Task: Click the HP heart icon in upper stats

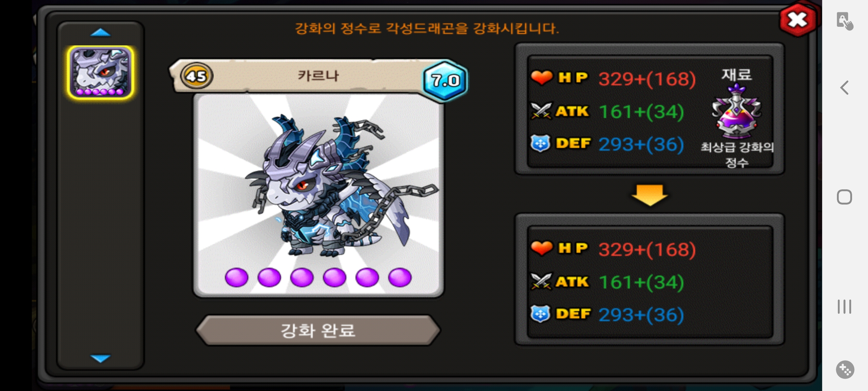Action: pos(541,77)
